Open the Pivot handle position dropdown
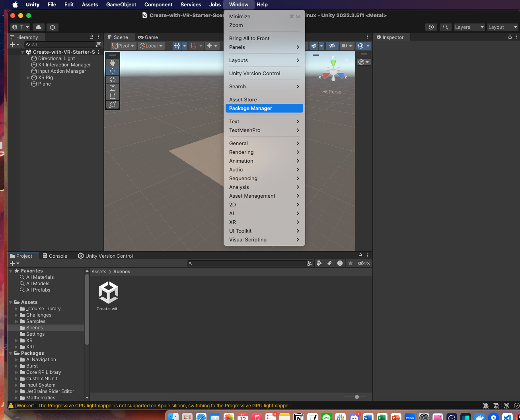This screenshot has height=420, width=520. [x=124, y=46]
